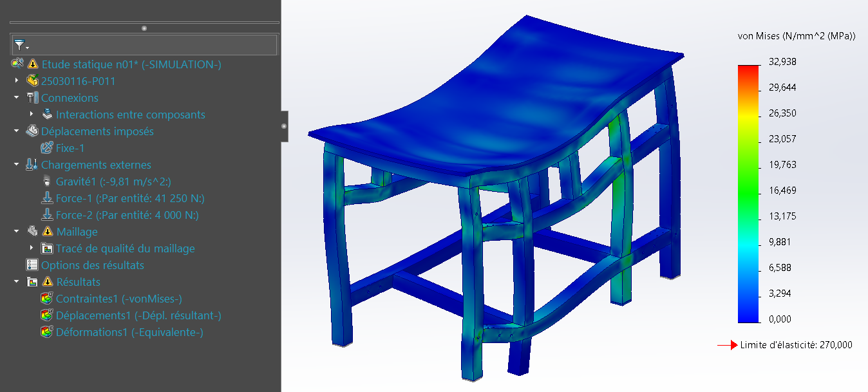Select the Maillage tree item
868x392 pixels.
coord(77,232)
